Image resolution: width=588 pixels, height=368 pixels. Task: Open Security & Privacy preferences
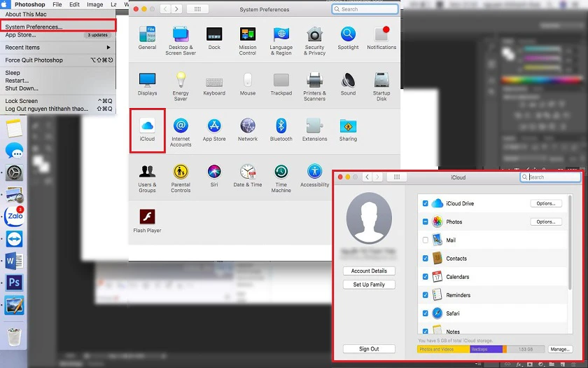click(314, 41)
